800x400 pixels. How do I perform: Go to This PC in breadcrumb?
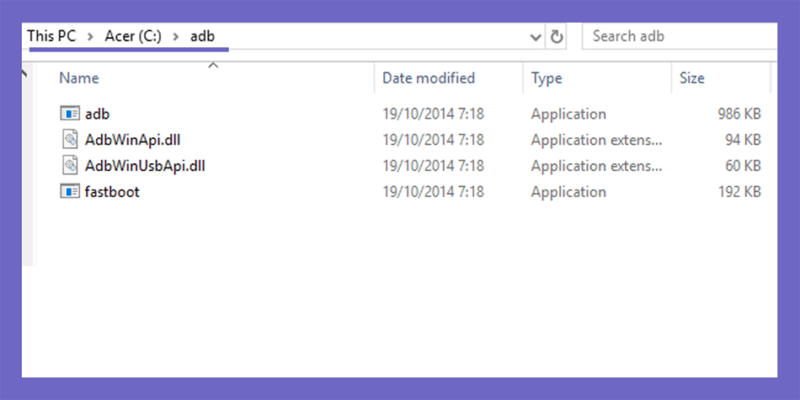(52, 36)
